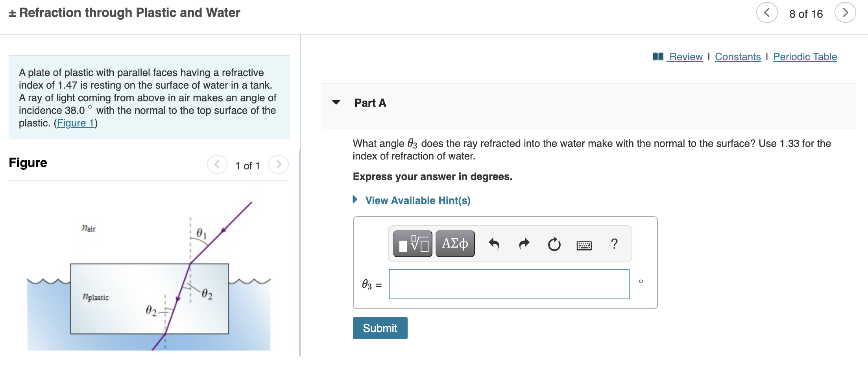868x371 pixels.
Task: Open the equation templates palette icon
Action: [x=413, y=244]
